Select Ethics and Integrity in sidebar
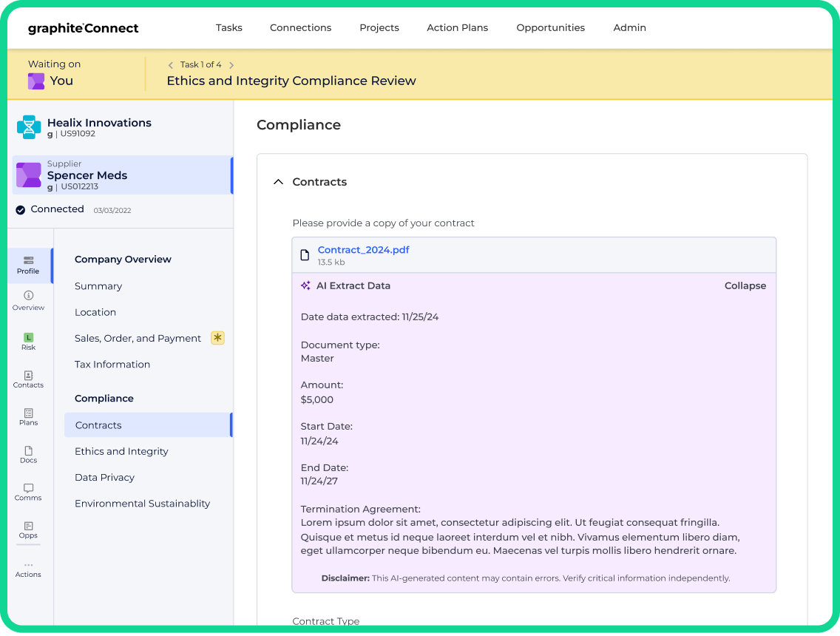Image resolution: width=840 pixels, height=636 pixels. [x=121, y=451]
